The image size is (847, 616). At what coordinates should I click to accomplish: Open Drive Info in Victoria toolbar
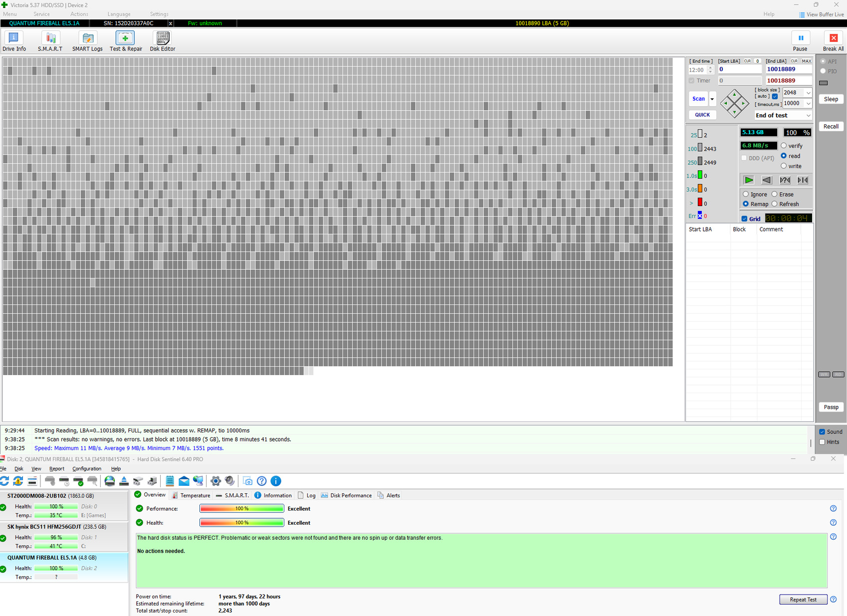(14, 41)
